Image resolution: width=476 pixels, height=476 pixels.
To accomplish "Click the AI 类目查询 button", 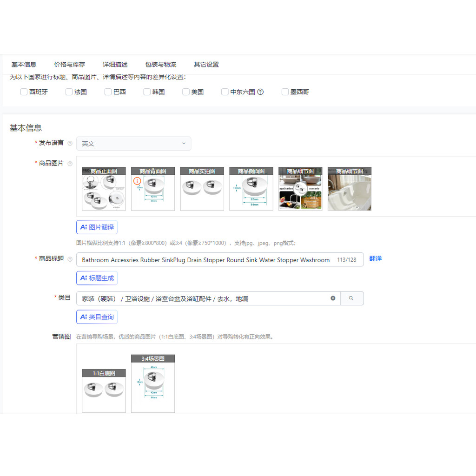I will (x=97, y=317).
